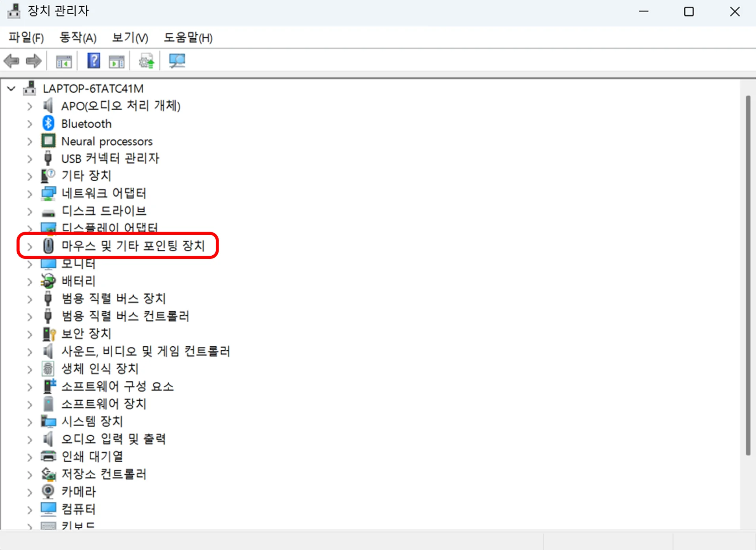Click the update driver toolbar icon

coord(146,60)
